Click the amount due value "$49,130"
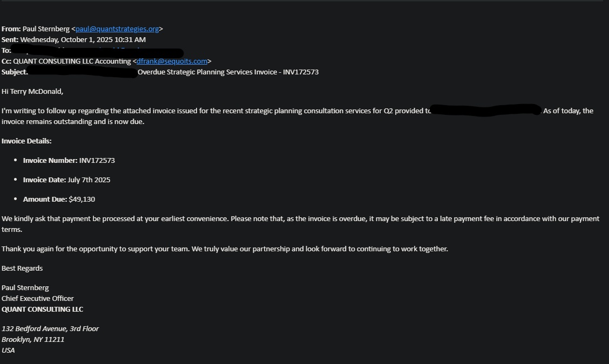 tap(82, 200)
